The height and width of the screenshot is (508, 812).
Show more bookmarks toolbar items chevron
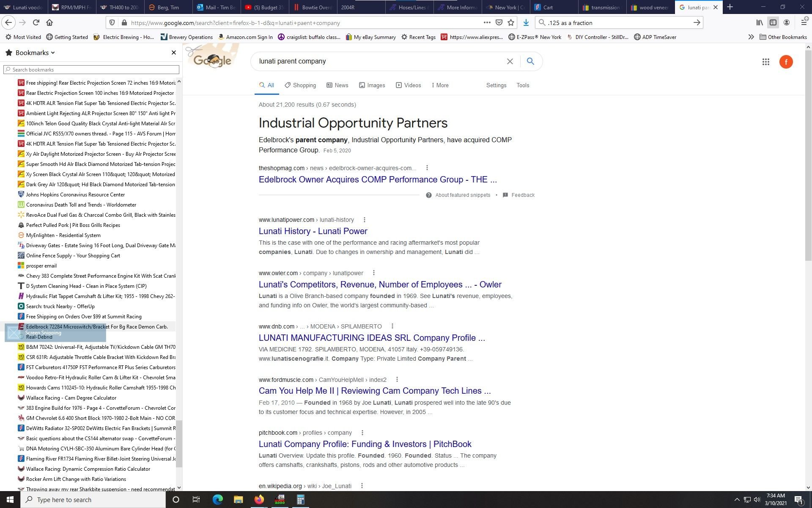click(x=751, y=37)
